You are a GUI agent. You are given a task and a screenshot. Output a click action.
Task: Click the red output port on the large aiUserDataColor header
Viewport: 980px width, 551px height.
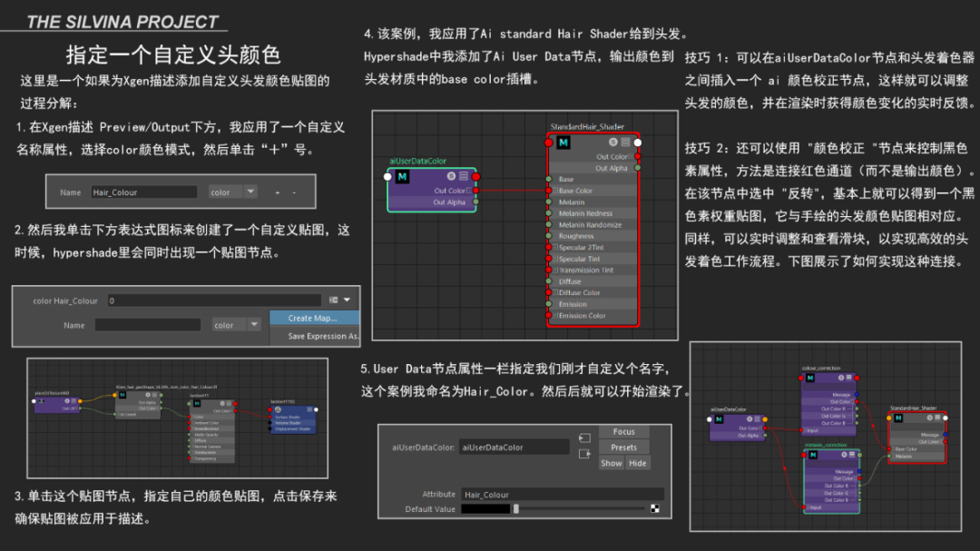coord(476,177)
